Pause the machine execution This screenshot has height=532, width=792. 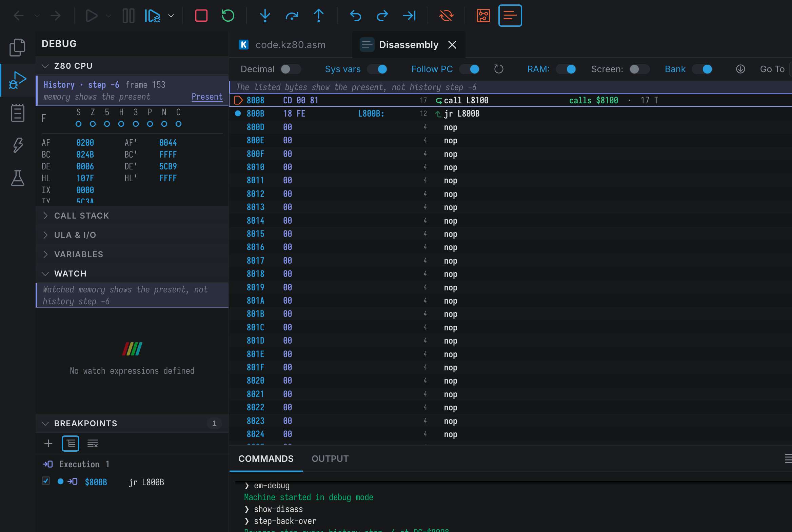pyautogui.click(x=128, y=16)
